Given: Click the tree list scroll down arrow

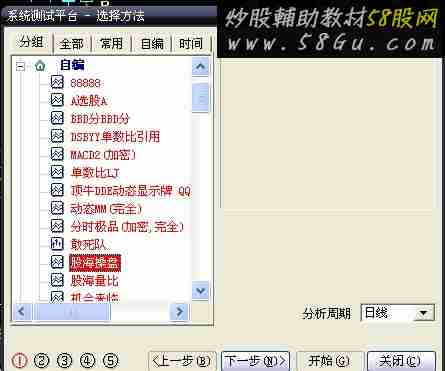Looking at the screenshot, I should [201, 291].
